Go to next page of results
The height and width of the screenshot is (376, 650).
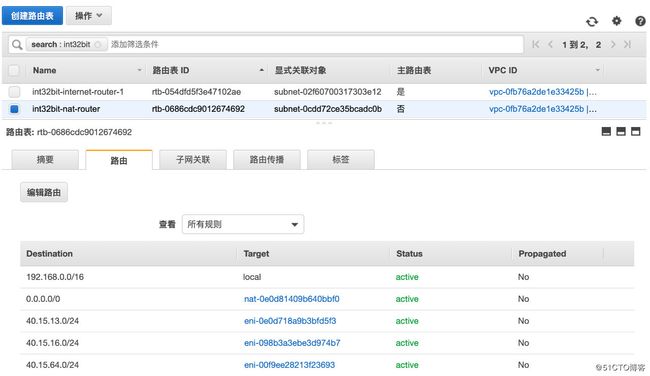pos(613,44)
